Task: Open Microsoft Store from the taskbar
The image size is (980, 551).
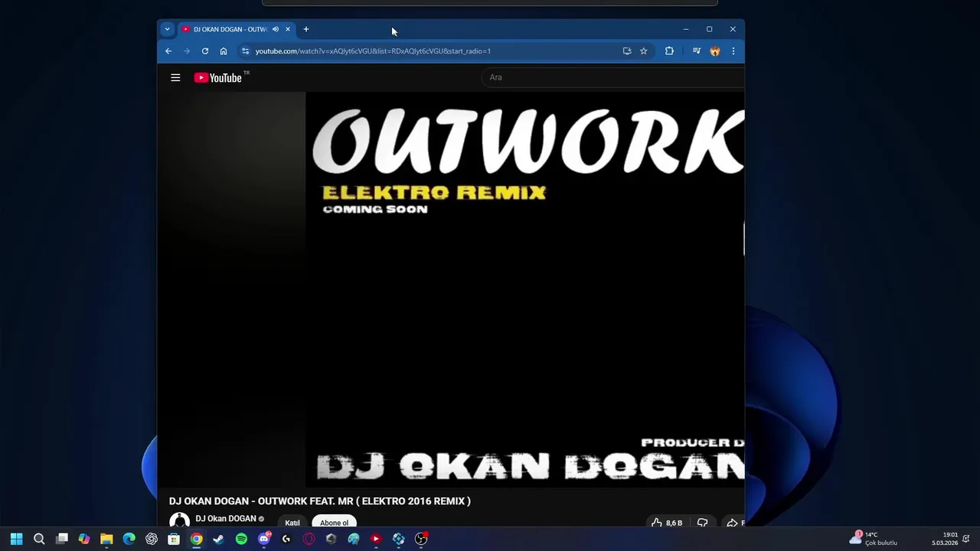Action: pos(174,539)
